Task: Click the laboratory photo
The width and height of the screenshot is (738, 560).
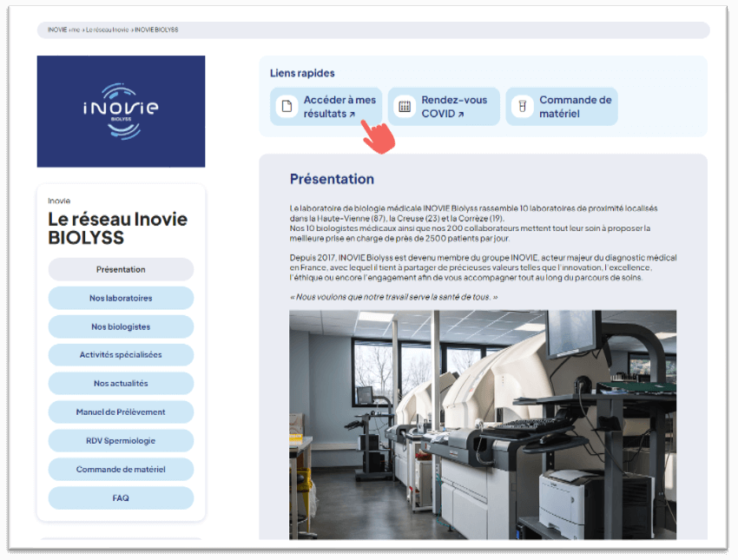Action: tap(483, 425)
